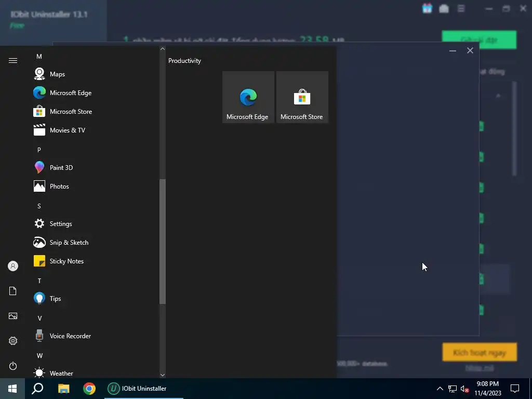Open Pictures from the Start sidebar
Image resolution: width=532 pixels, height=399 pixels.
(x=13, y=316)
